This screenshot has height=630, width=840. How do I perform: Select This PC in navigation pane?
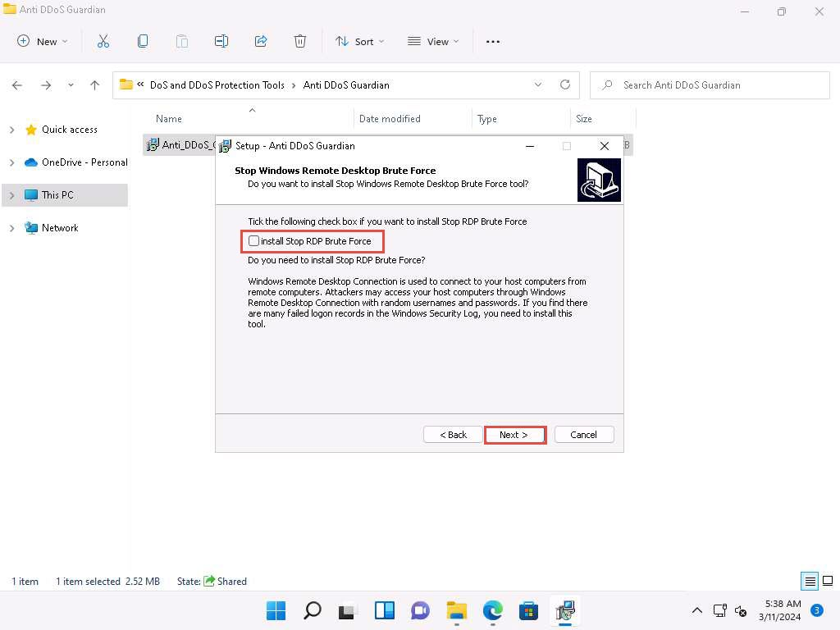point(57,195)
